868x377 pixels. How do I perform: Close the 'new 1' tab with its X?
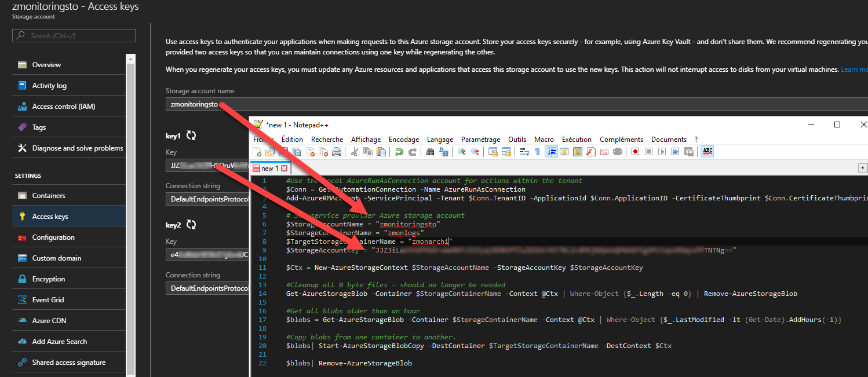click(x=284, y=169)
